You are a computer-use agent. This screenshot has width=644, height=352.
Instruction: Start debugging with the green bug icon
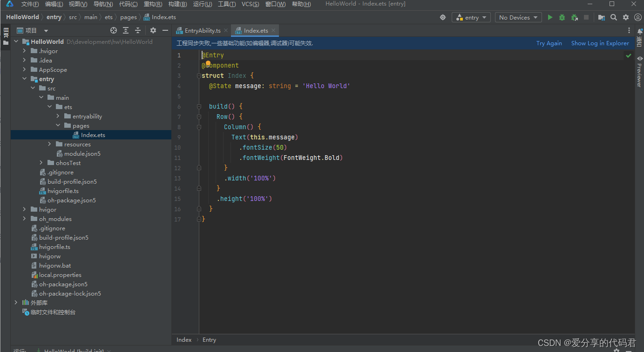click(x=562, y=17)
